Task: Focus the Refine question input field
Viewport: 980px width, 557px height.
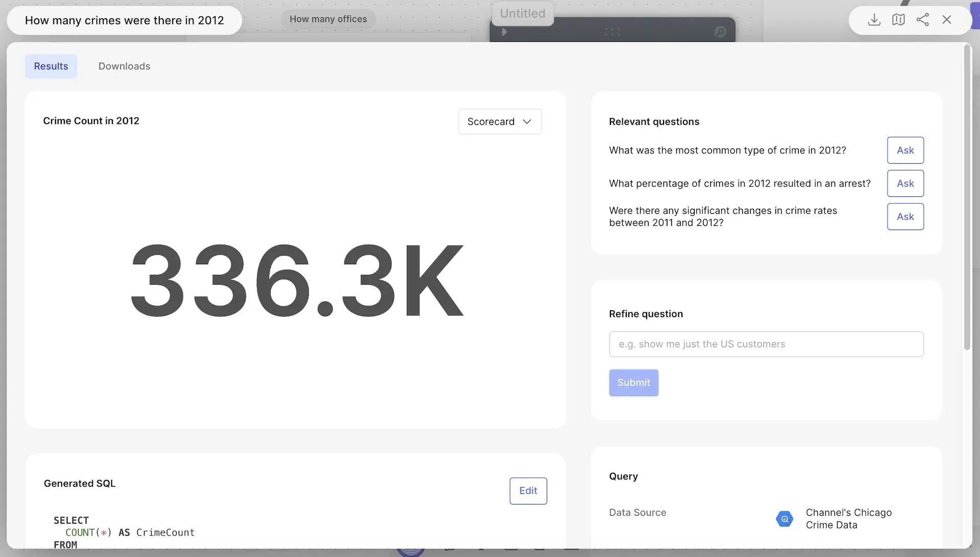Action: tap(766, 344)
